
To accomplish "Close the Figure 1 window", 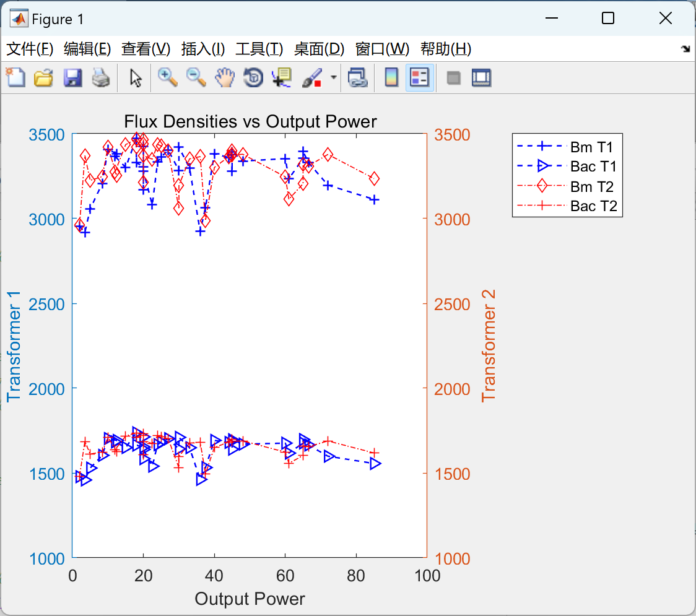I will click(x=666, y=18).
